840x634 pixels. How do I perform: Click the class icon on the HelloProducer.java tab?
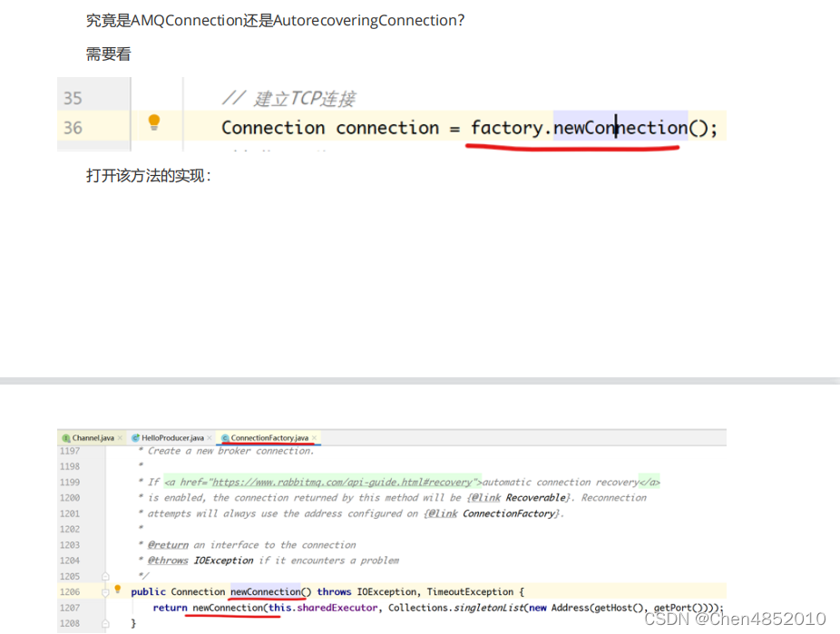135,438
